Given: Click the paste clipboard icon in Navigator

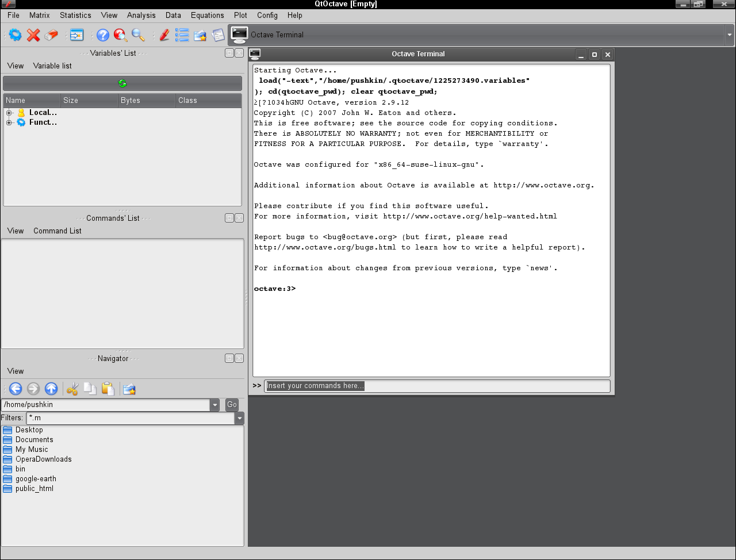Looking at the screenshot, I should 108,389.
